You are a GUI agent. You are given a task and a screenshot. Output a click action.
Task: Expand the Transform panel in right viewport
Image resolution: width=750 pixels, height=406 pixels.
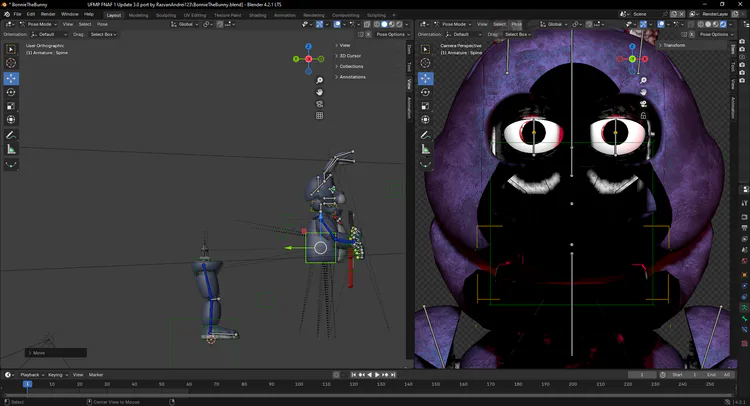pyautogui.click(x=672, y=45)
